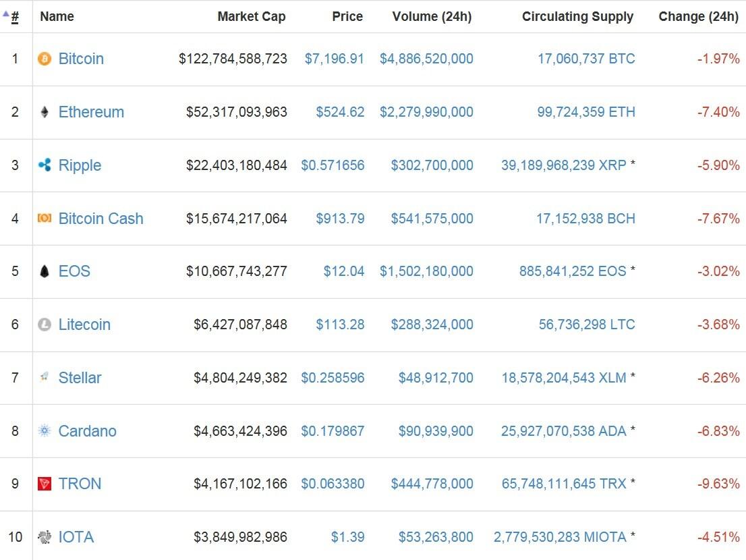This screenshot has width=746, height=560.
Task: Open the Stellar coin link
Action: [80, 378]
